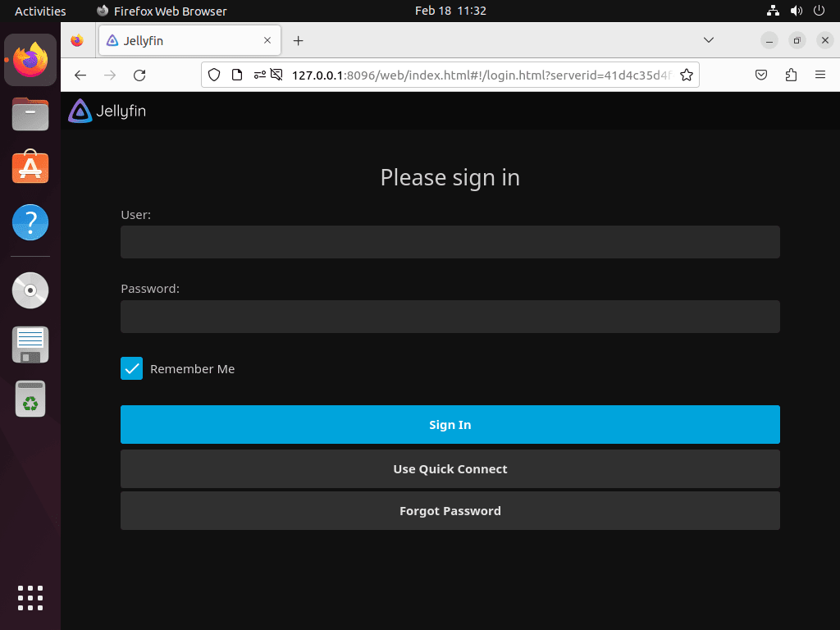Click the Jellyfin logo in the page header

point(107,110)
